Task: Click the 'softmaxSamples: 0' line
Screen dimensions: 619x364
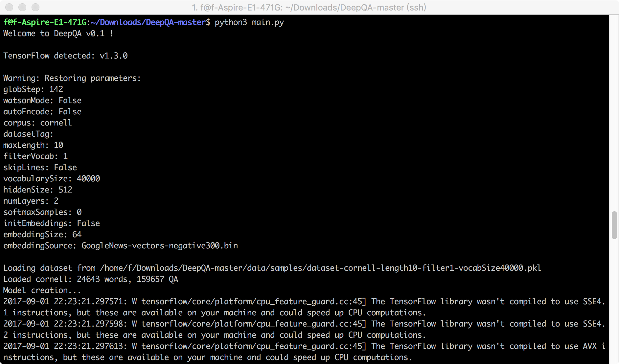Action: click(42, 212)
